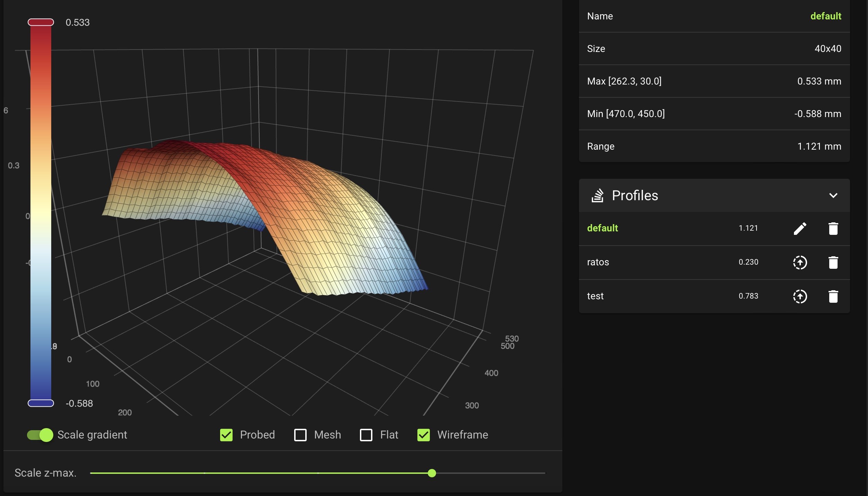The image size is (868, 496).
Task: Click the ratos range value 0.230
Action: [x=748, y=262]
